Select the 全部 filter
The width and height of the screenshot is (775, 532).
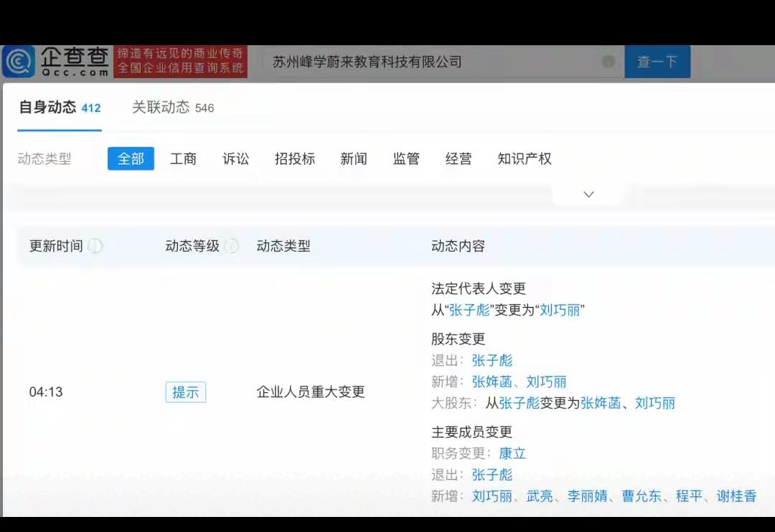[131, 158]
